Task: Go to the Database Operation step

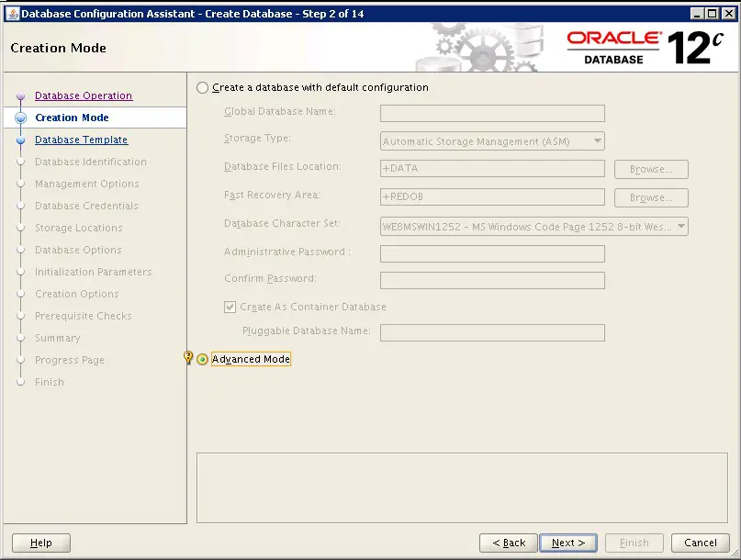Action: click(x=84, y=95)
